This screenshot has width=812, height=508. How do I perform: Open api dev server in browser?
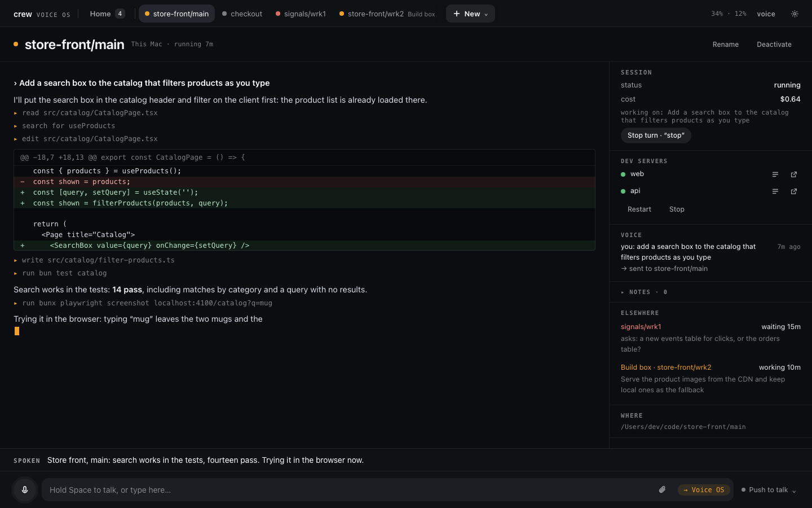click(x=794, y=191)
